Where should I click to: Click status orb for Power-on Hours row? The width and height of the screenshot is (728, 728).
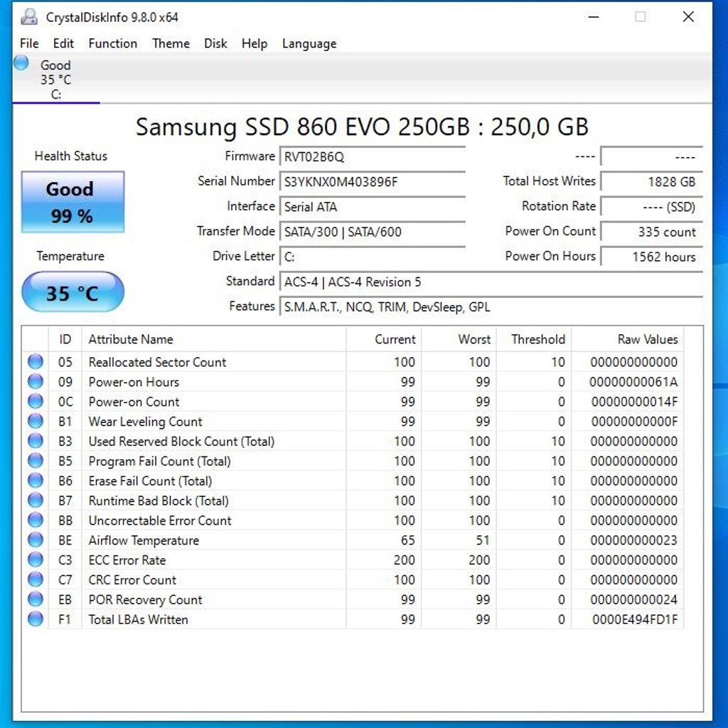click(x=36, y=381)
